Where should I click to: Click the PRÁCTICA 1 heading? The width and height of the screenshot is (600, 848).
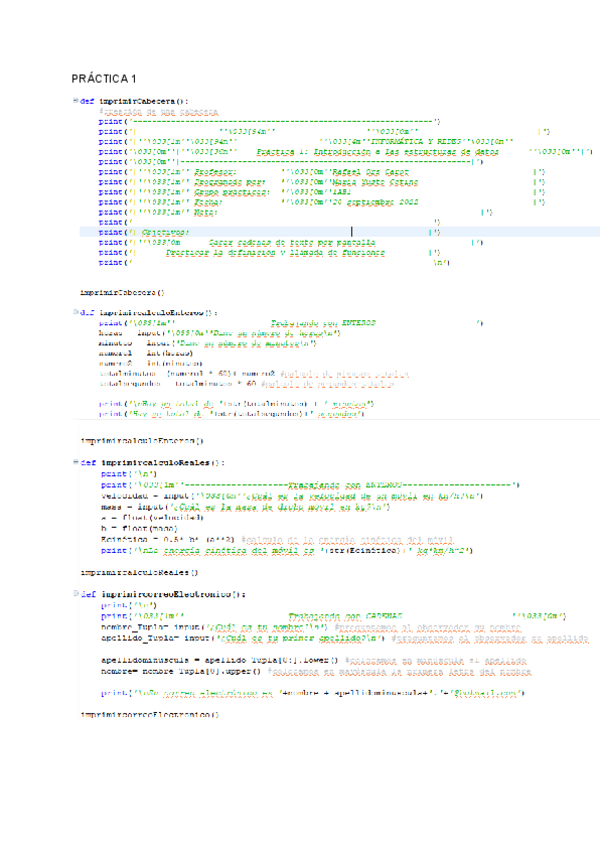(107, 78)
